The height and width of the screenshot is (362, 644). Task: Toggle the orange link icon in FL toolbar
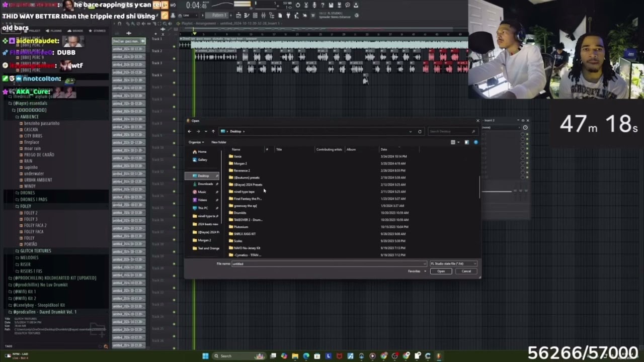[x=165, y=15]
